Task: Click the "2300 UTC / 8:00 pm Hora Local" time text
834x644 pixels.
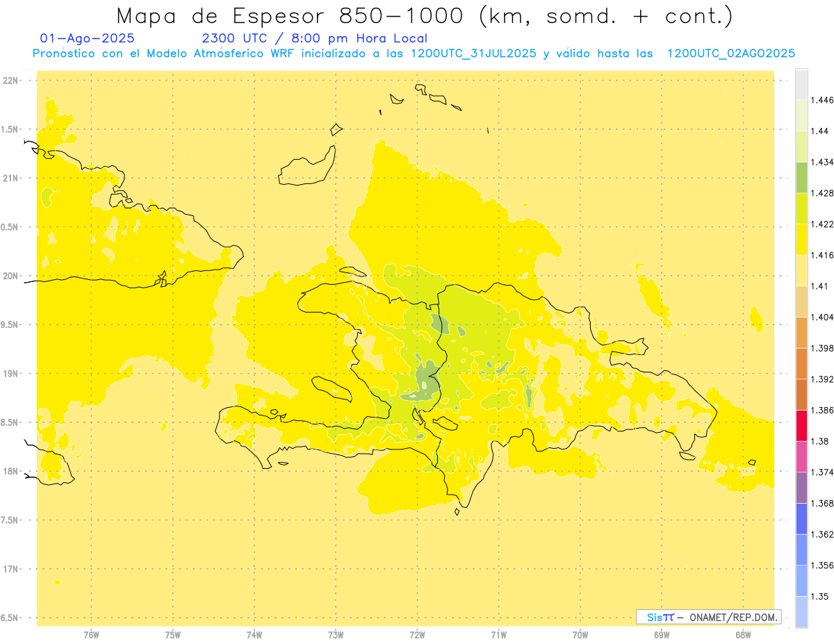Action: (315, 38)
